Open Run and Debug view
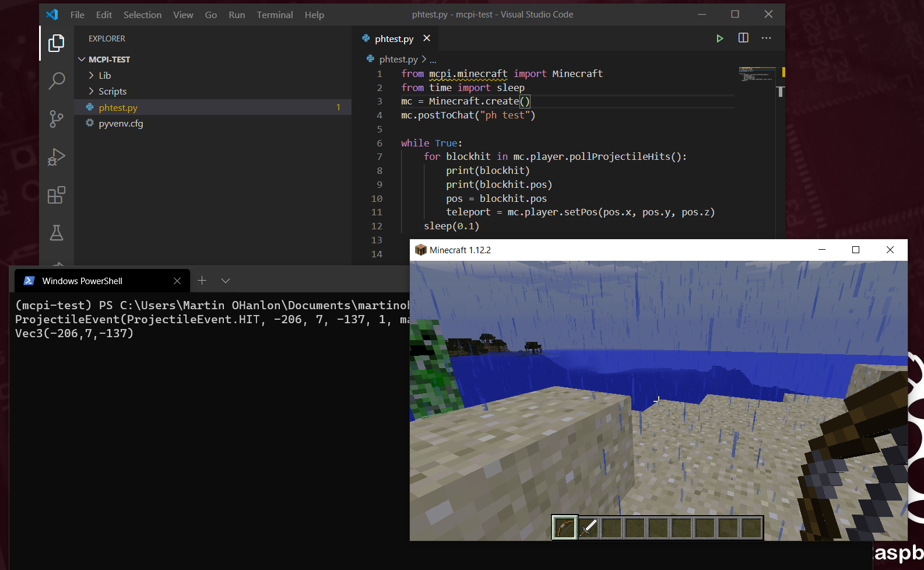The height and width of the screenshot is (570, 924). click(57, 157)
